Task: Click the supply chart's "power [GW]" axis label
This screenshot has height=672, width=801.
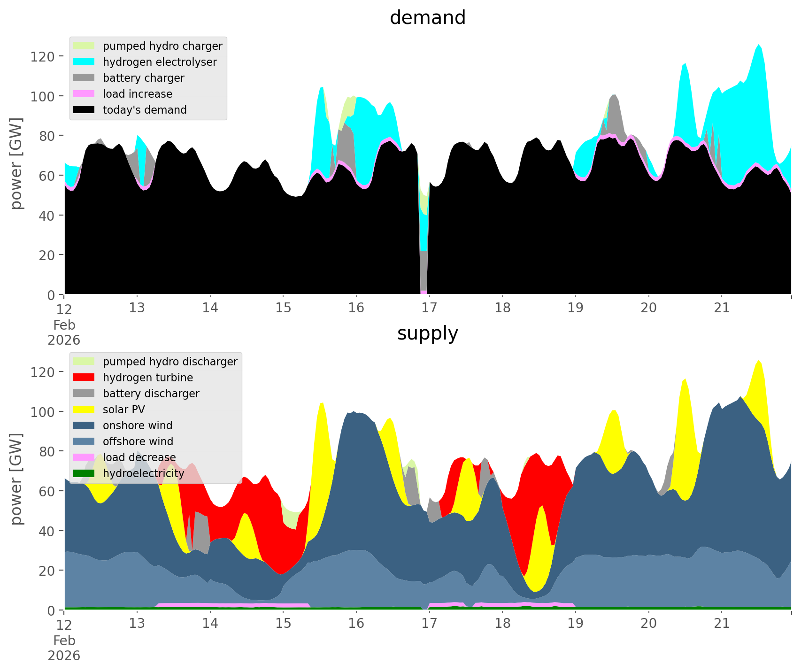Action: 16,479
